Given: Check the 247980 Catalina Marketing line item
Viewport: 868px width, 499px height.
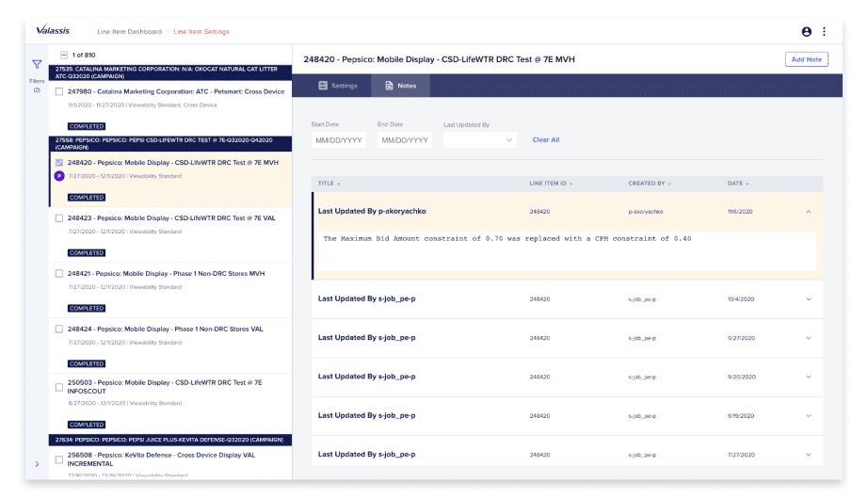Looking at the screenshot, I should click(x=59, y=92).
